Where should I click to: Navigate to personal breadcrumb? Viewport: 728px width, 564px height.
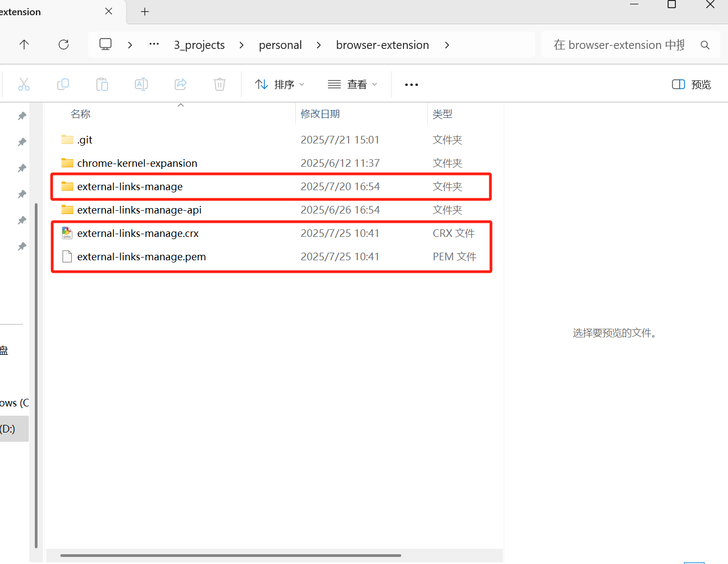click(280, 45)
